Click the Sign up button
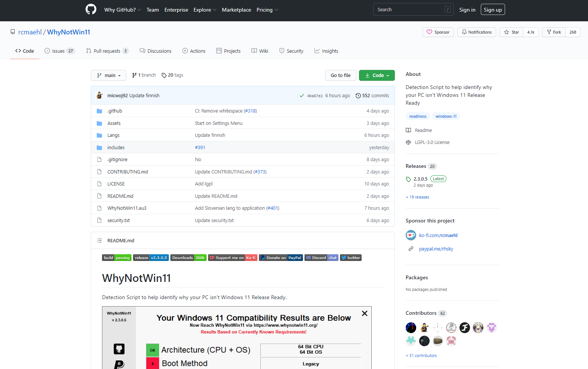 493,10
